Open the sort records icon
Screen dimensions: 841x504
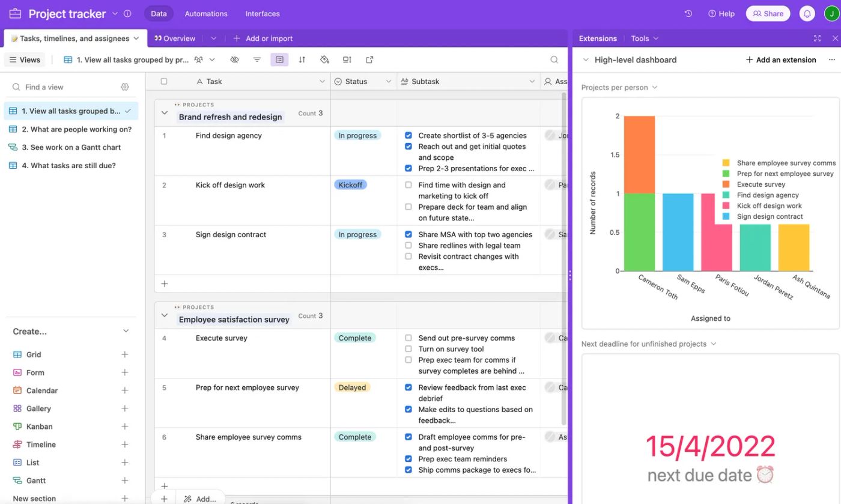(302, 59)
